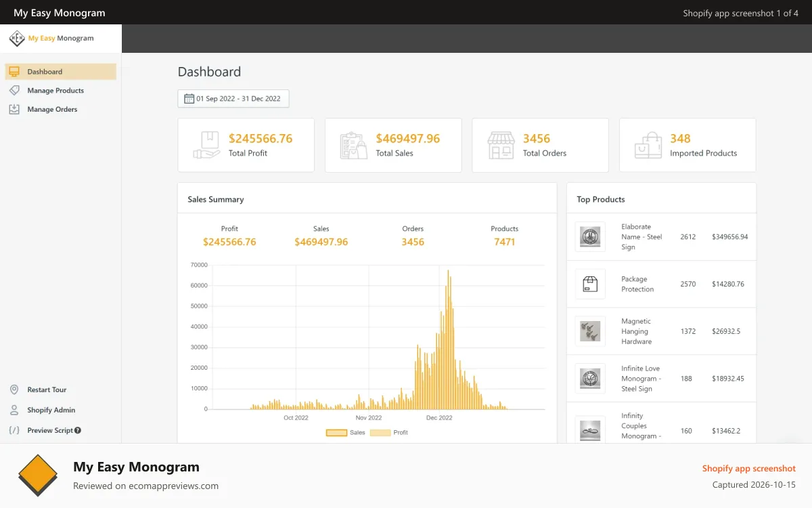Image resolution: width=812 pixels, height=508 pixels.
Task: Open the Preview Script link
Action: click(50, 431)
